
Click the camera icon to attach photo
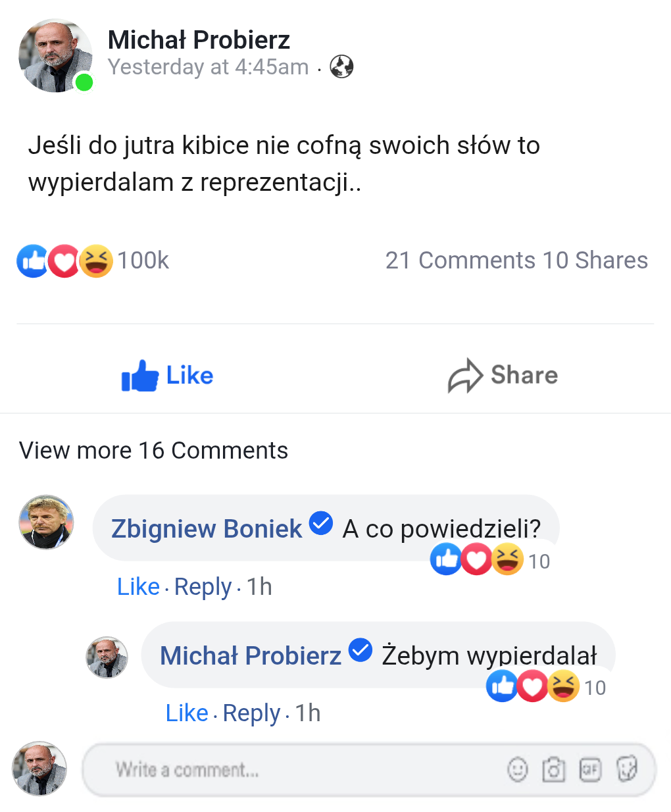click(553, 769)
